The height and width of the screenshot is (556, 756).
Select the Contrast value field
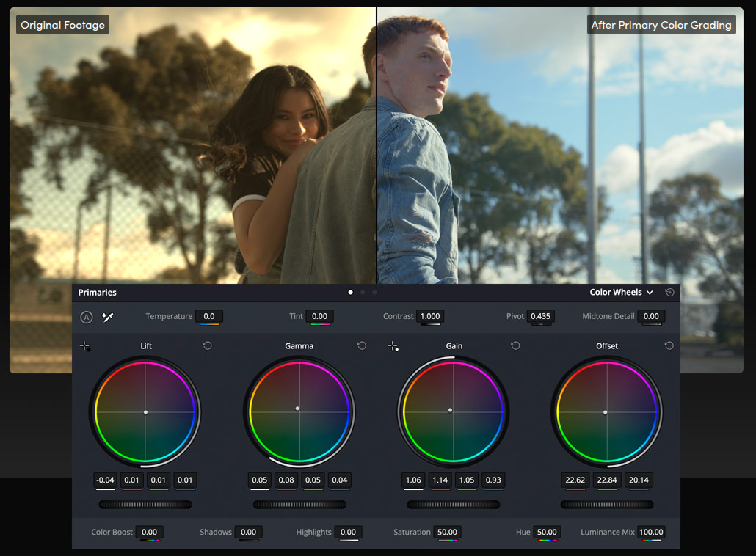[430, 315]
